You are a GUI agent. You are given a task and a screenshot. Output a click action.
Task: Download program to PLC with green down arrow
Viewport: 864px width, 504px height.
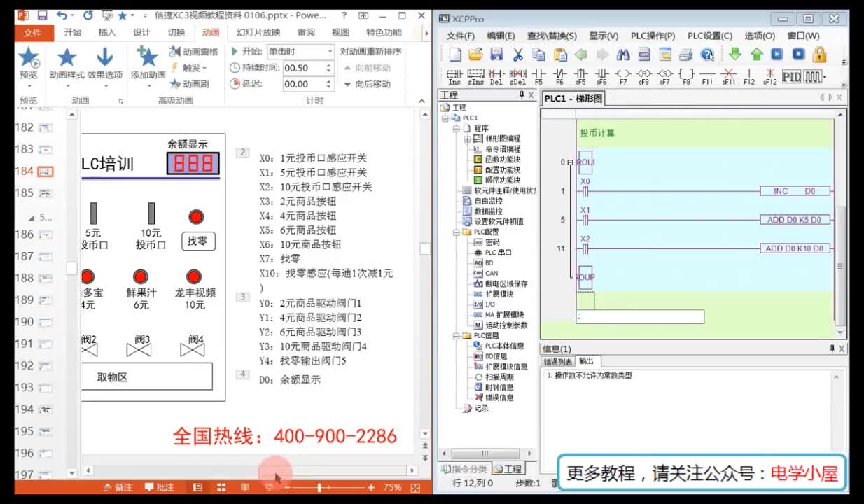[x=734, y=55]
